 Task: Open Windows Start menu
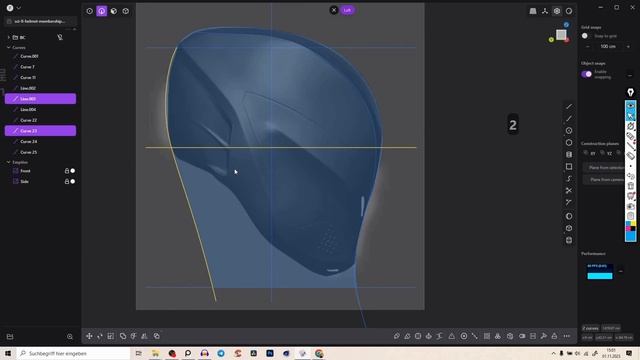point(8,353)
